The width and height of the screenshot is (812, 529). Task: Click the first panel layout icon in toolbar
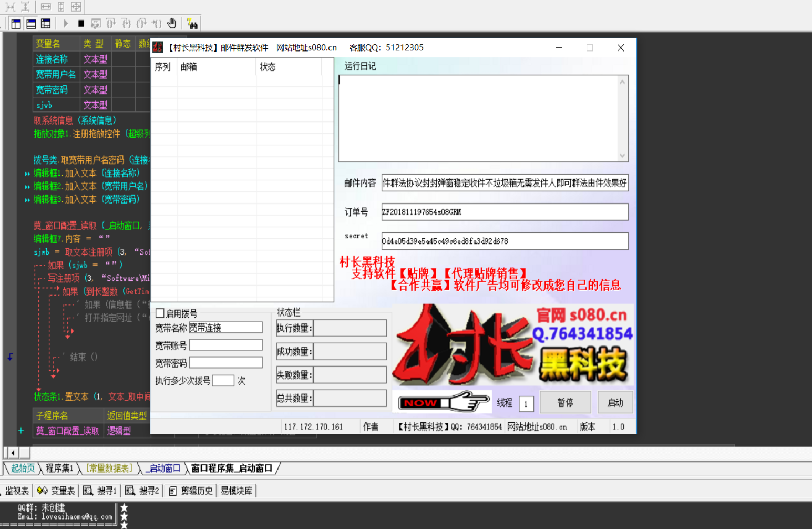coord(16,24)
